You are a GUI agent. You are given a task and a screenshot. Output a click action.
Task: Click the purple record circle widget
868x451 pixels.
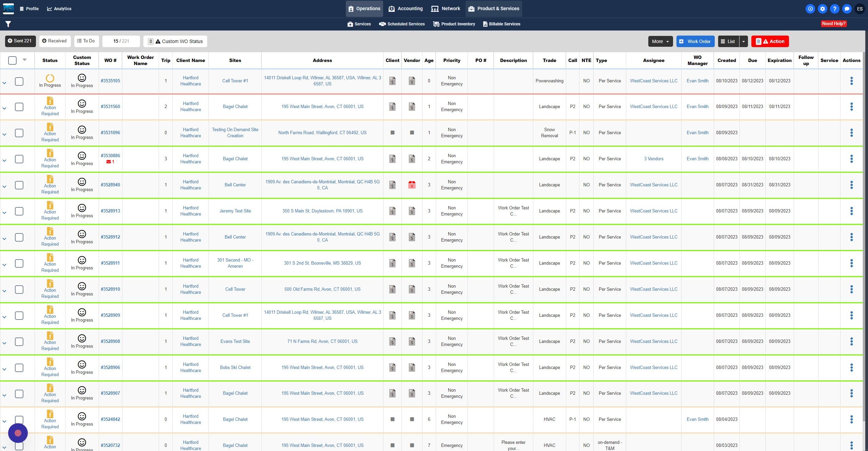coord(18,433)
